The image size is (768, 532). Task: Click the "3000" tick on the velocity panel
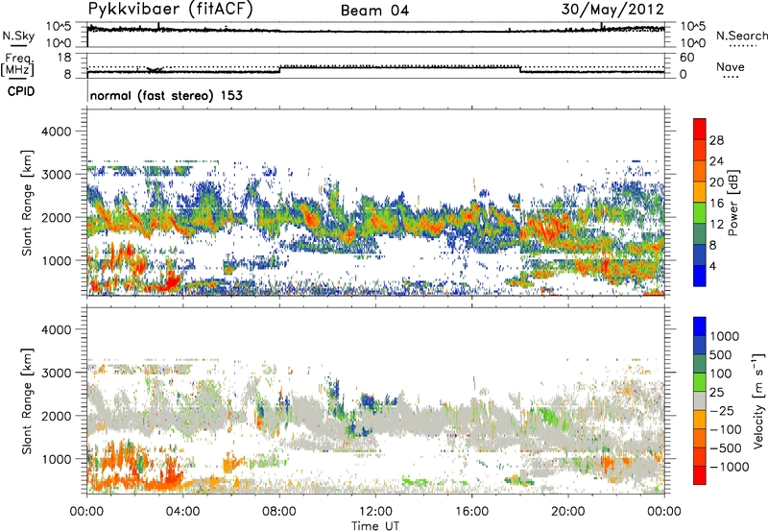click(x=56, y=373)
